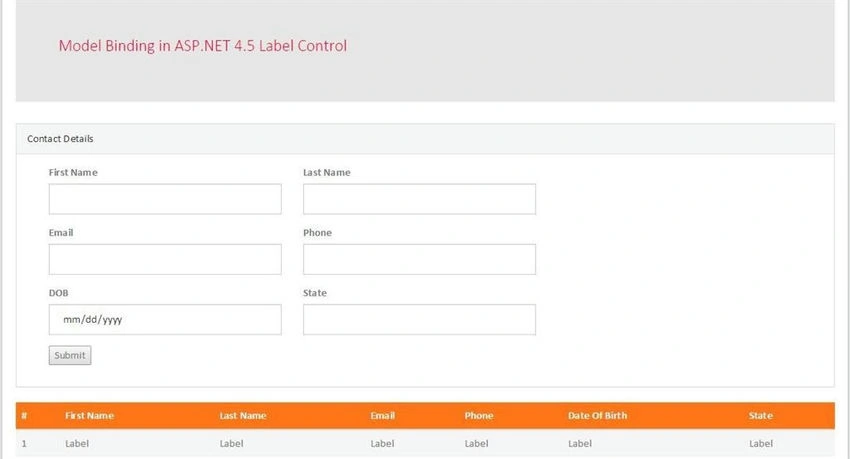Select the Email input field
The image size is (850, 459).
click(x=165, y=259)
